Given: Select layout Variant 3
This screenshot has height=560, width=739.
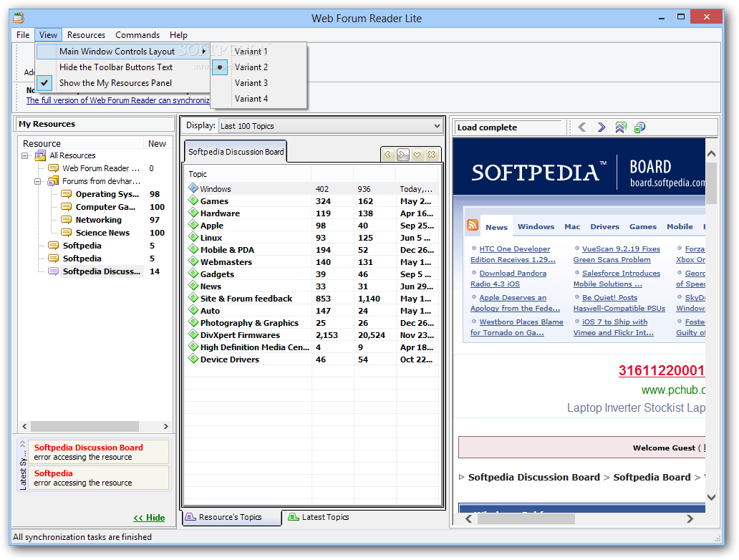Looking at the screenshot, I should pyautogui.click(x=259, y=83).
